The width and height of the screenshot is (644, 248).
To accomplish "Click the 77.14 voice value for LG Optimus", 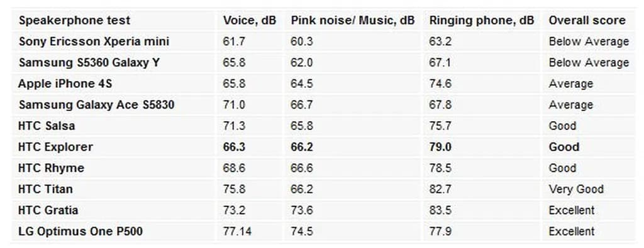I will coord(237,232).
